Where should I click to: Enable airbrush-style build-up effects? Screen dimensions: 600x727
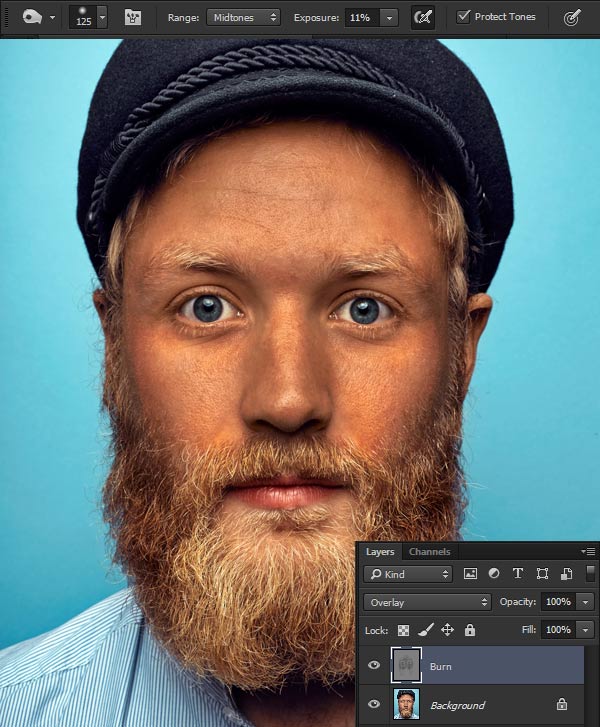pyautogui.click(x=423, y=18)
